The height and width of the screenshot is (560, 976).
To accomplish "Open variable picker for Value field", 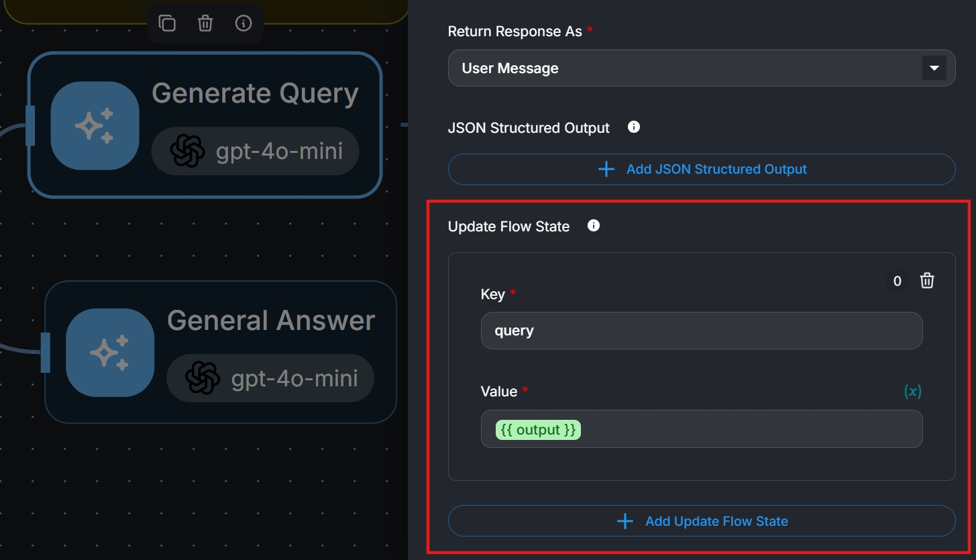I will (x=912, y=391).
